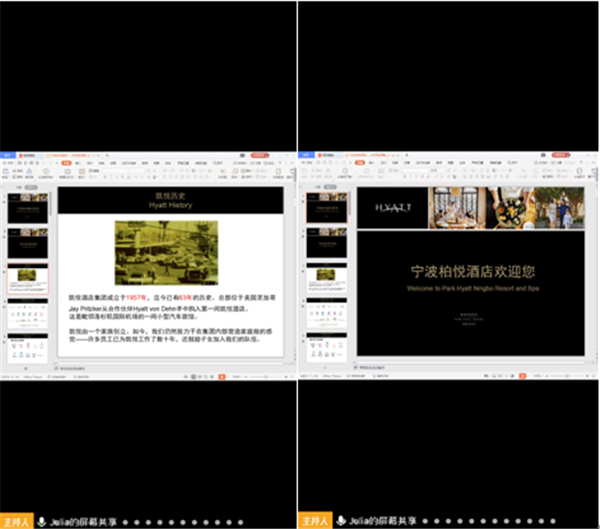Start slideshow with orange play icon in left window
Viewport: 600px width, 529px height.
[x=222, y=377]
